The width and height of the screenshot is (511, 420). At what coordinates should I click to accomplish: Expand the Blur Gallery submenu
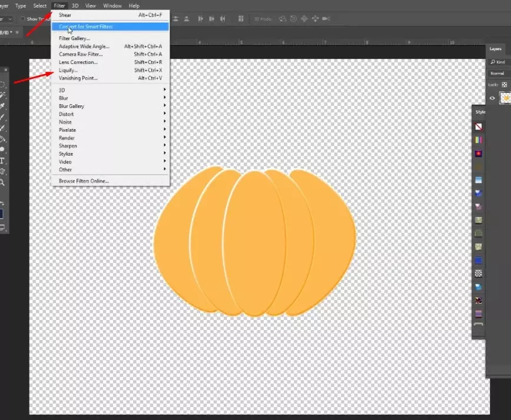coord(110,106)
